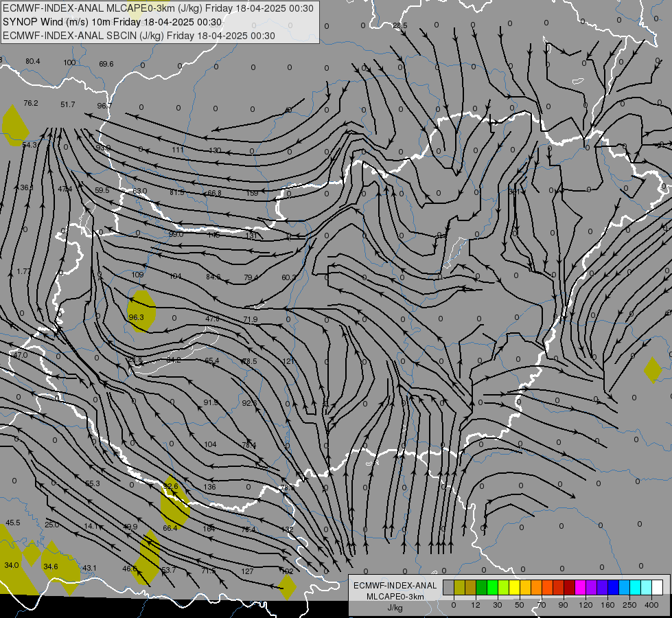672x618 pixels.
Task: Click the map value 47.0
Action: [20, 355]
